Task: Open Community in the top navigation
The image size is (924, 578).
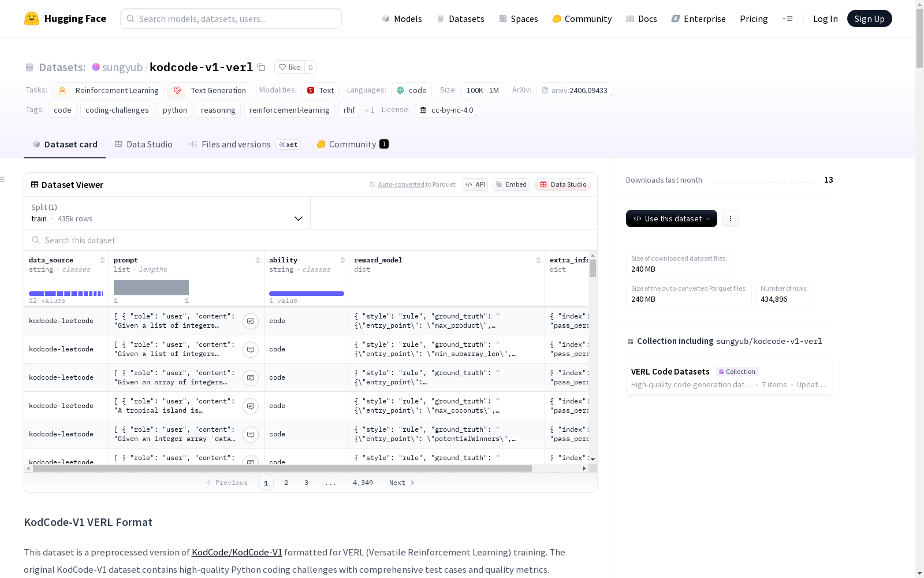Action: tap(582, 18)
